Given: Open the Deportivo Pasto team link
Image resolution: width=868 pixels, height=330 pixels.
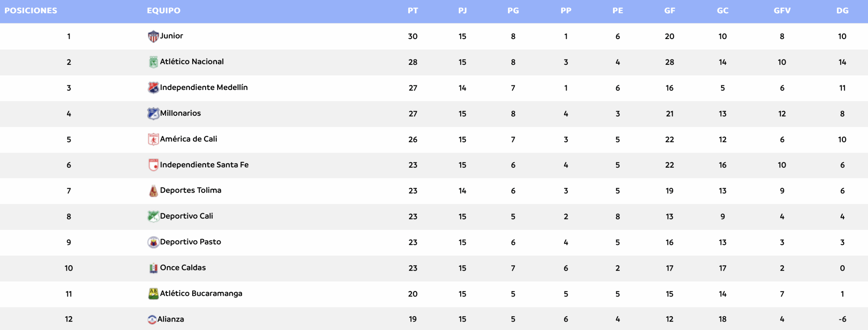Looking at the screenshot, I should coord(191,242).
